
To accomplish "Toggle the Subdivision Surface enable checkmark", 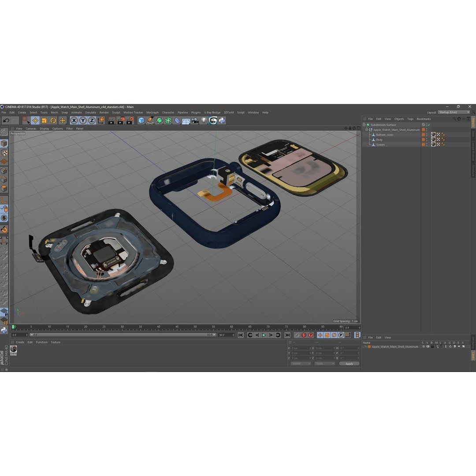I will 429,125.
